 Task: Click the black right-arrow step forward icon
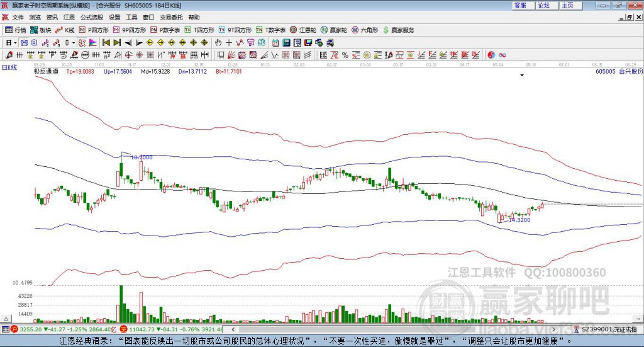pyautogui.click(x=139, y=43)
